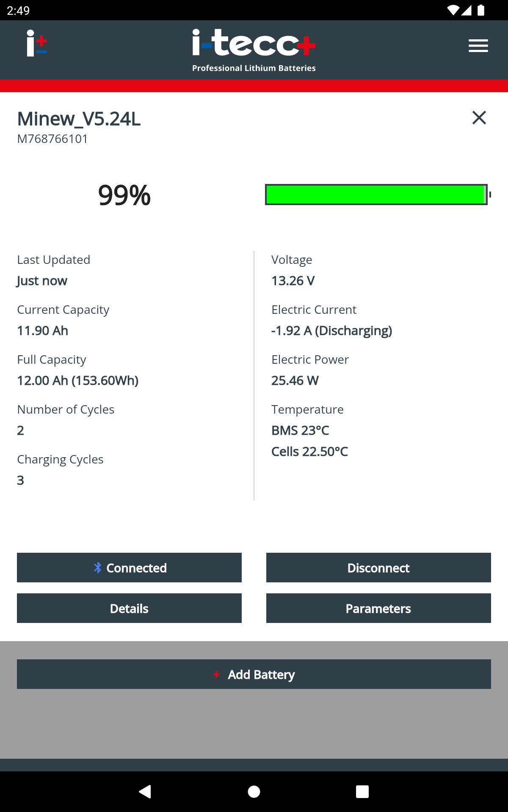Tap the status bar battery icon
Image resolution: width=508 pixels, height=812 pixels.
(x=481, y=10)
